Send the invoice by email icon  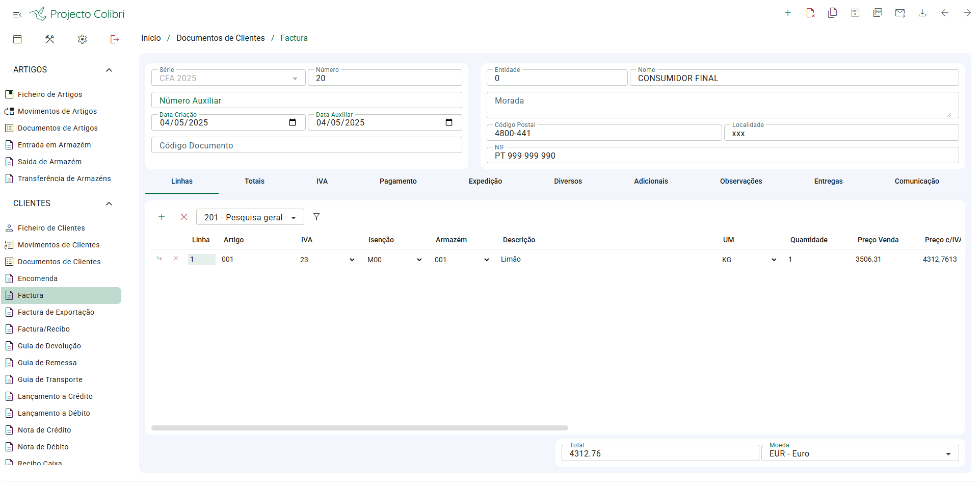click(900, 13)
